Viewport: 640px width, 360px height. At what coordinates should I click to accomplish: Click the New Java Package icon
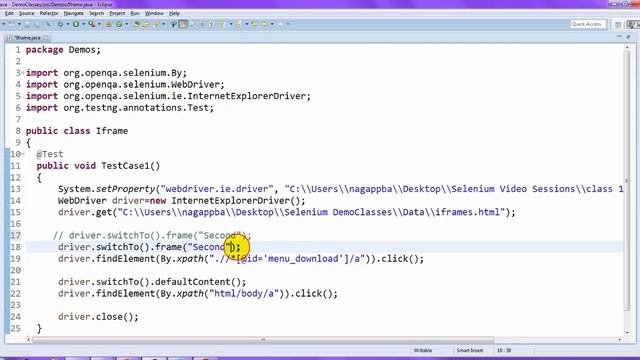coord(109,24)
